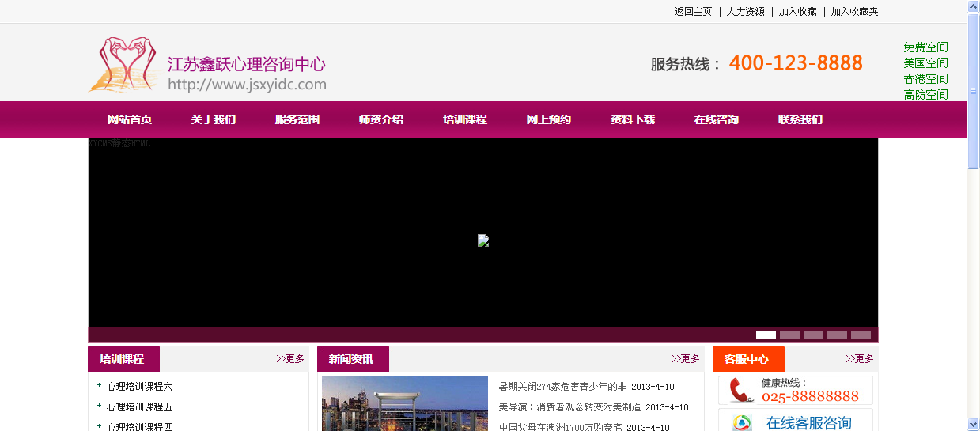Viewport: 980px width, 431px height.
Task: Select the 培训课程 panel header tab
Action: pyautogui.click(x=123, y=359)
